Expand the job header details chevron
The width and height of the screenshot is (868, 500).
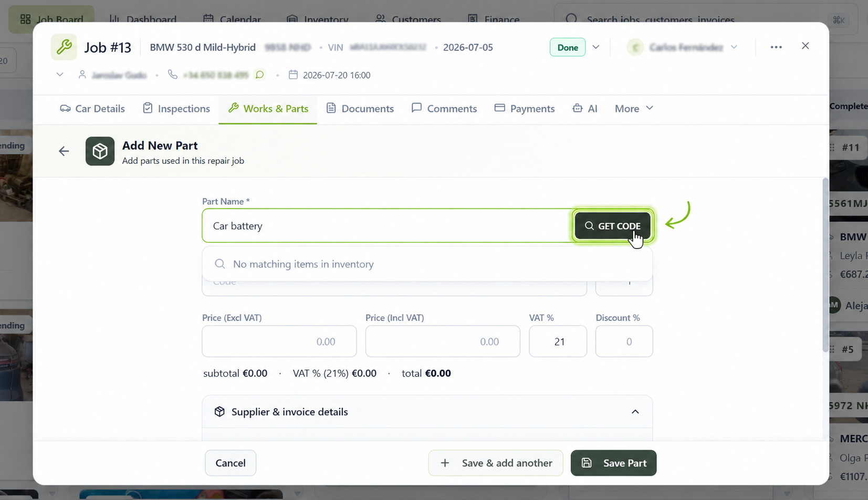[x=60, y=75]
